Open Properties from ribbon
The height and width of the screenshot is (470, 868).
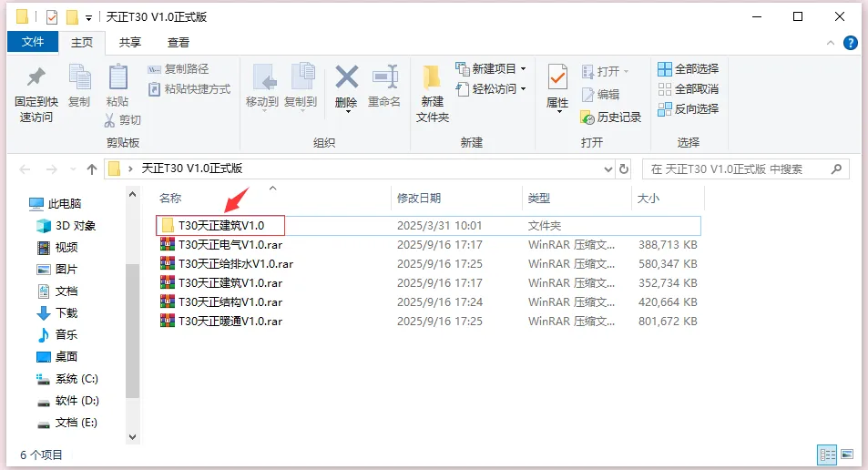[557, 87]
